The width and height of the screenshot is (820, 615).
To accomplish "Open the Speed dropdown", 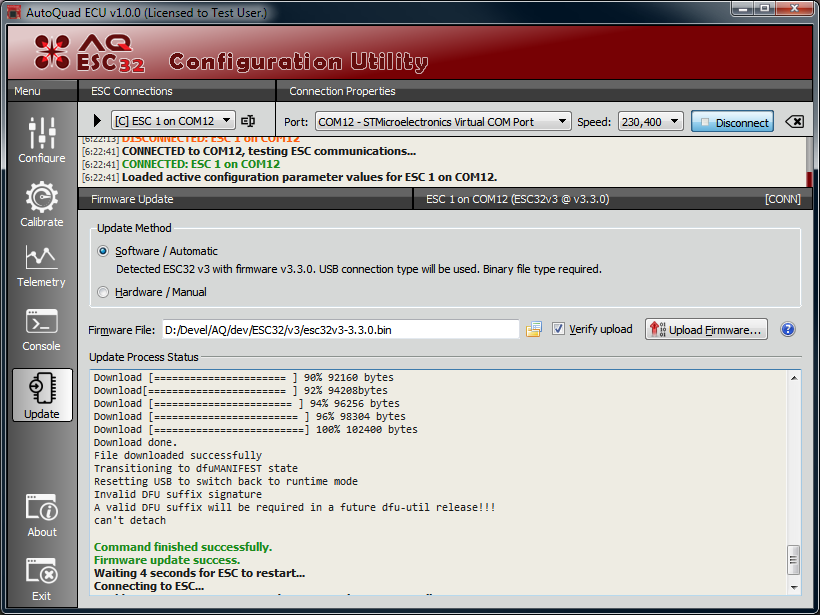I will [x=650, y=122].
